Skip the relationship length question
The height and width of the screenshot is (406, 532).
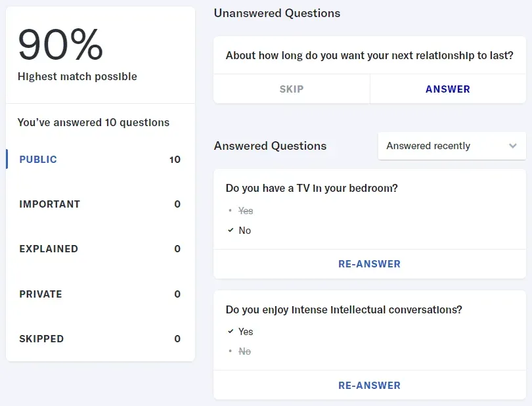click(291, 89)
